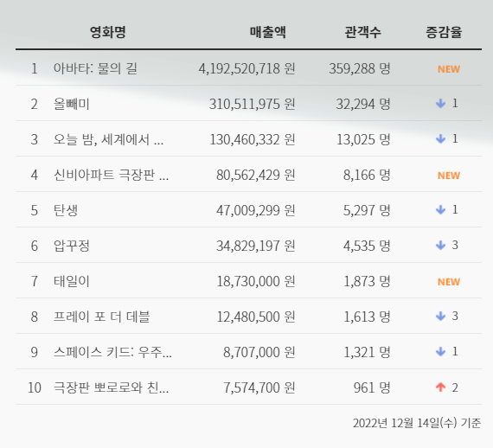Click the down arrow in 탄생 row
This screenshot has width=493, height=448.
441,209
